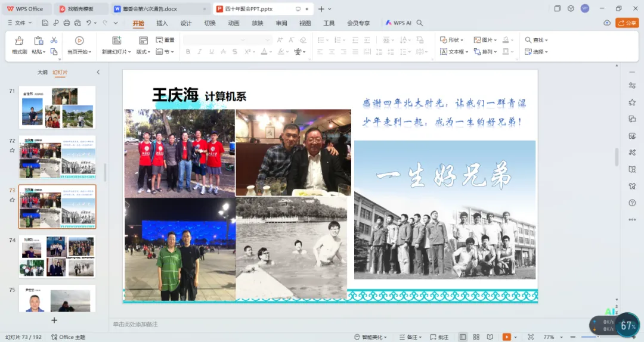Collapse the slide thumbnail panel chevron
This screenshot has height=342, width=644.
click(98, 72)
